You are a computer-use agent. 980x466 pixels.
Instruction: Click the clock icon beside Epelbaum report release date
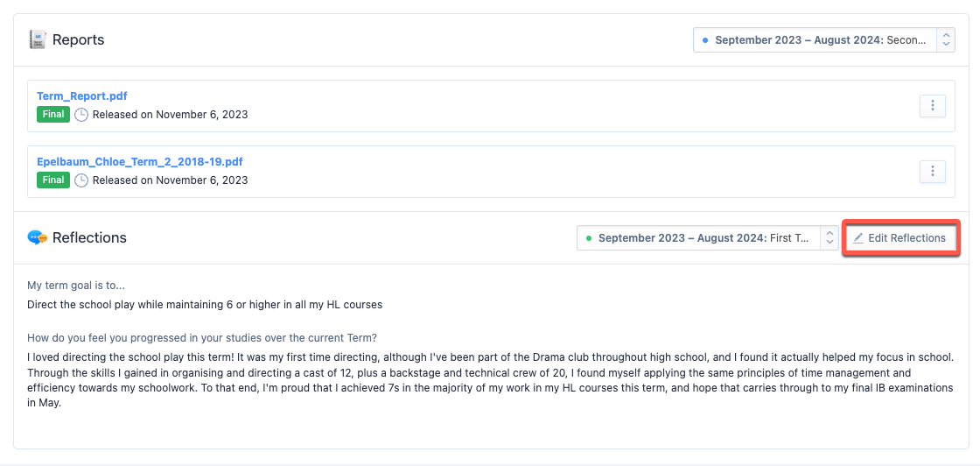click(81, 180)
